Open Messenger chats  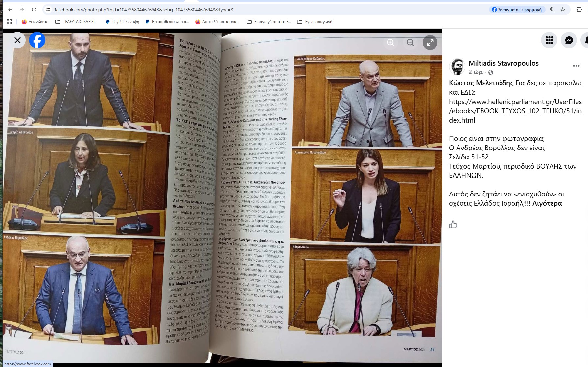pos(569,40)
